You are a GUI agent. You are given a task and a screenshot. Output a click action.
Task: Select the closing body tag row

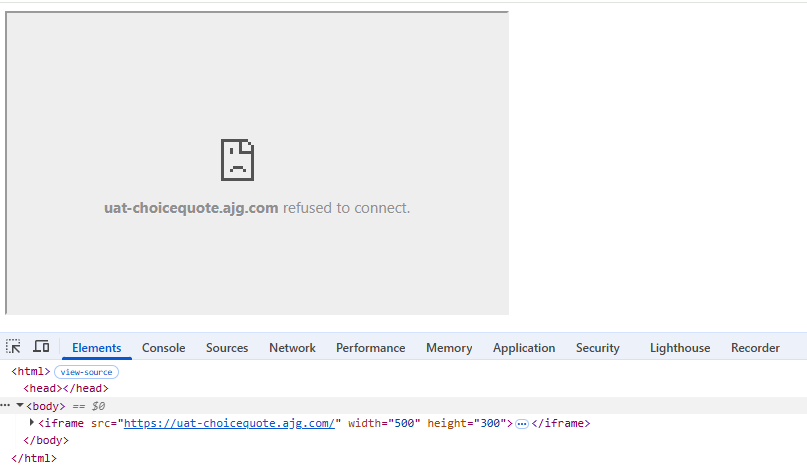(46, 441)
